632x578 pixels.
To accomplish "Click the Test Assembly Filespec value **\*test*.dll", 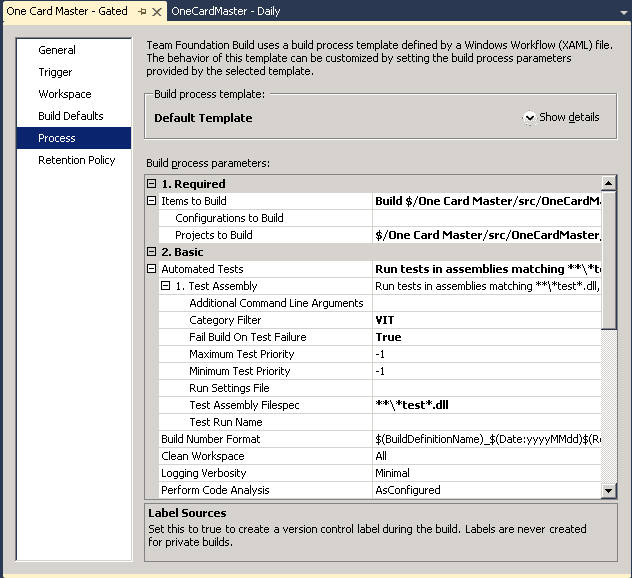I will [x=412, y=405].
